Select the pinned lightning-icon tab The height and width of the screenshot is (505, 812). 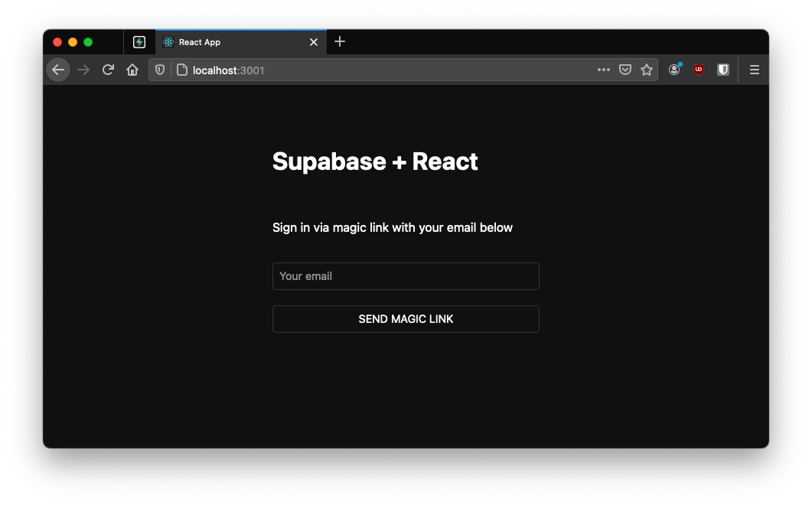(139, 42)
